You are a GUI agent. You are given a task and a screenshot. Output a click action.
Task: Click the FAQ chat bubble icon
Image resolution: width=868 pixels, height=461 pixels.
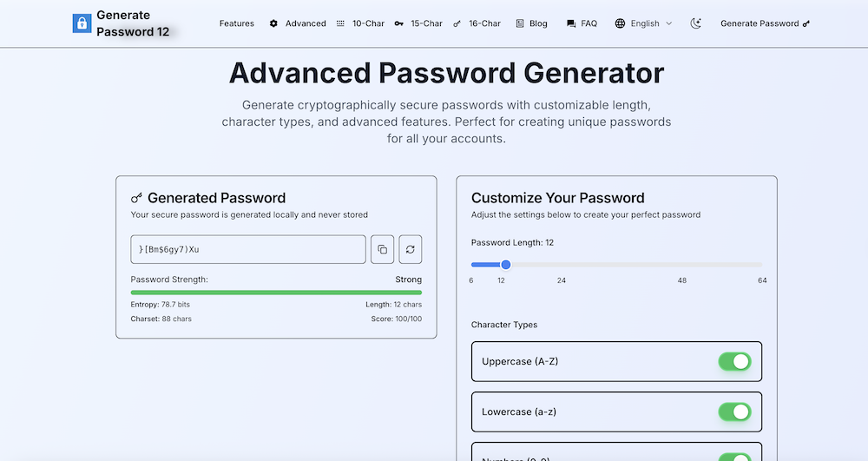[570, 23]
